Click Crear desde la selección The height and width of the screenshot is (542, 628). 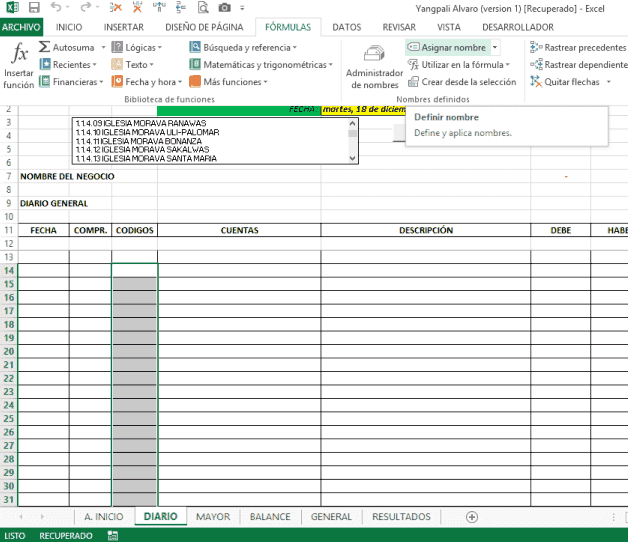coord(462,82)
